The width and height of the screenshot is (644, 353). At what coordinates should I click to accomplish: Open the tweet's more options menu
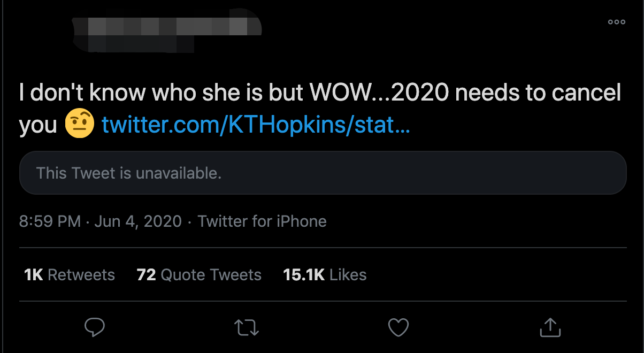pyautogui.click(x=616, y=22)
